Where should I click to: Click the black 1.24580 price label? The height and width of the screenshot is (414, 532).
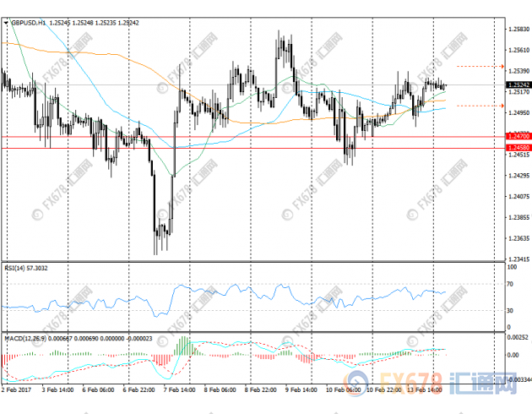518,148
